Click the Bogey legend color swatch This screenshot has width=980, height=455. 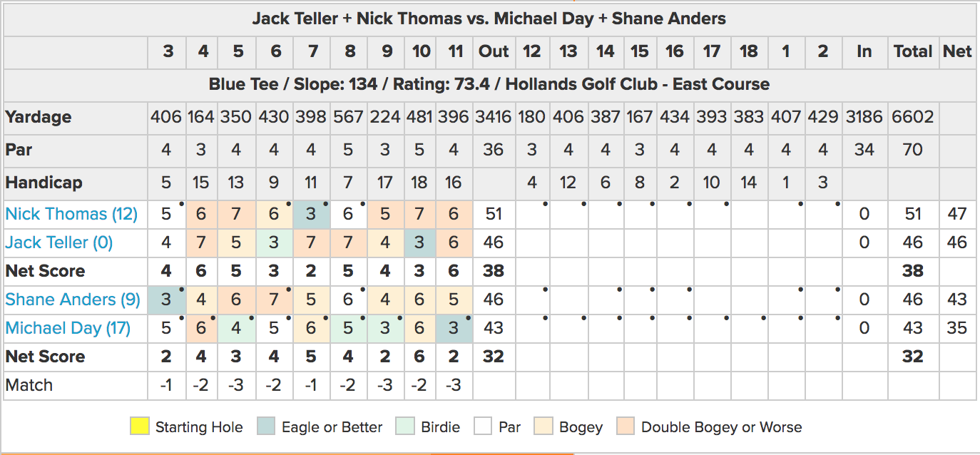[547, 427]
